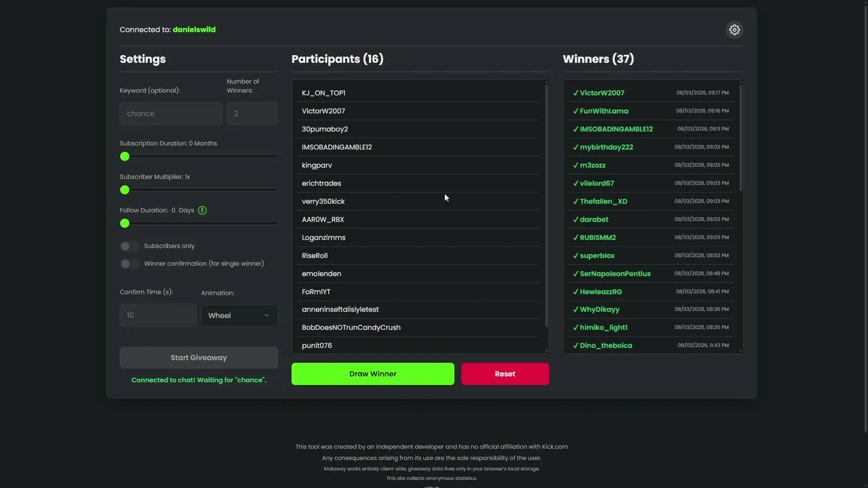Adjust the Follow Duration slider handle
This screenshot has width=868, height=488.
tap(125, 223)
